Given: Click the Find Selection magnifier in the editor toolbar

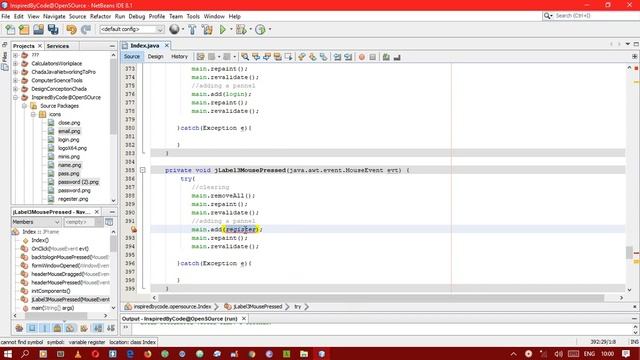Looking at the screenshot, I should click(245, 57).
